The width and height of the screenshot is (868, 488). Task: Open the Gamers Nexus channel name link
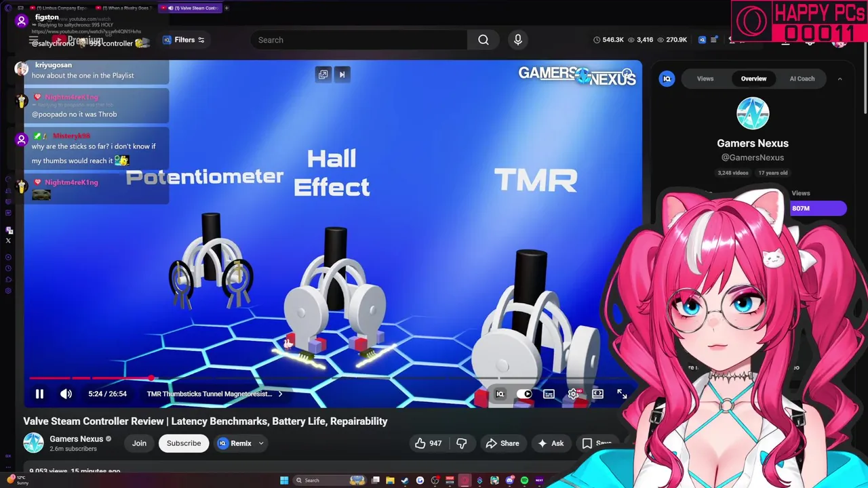(x=76, y=439)
